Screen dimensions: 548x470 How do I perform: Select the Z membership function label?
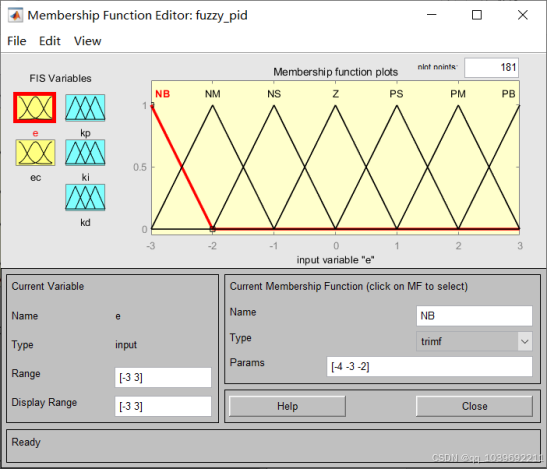click(336, 94)
